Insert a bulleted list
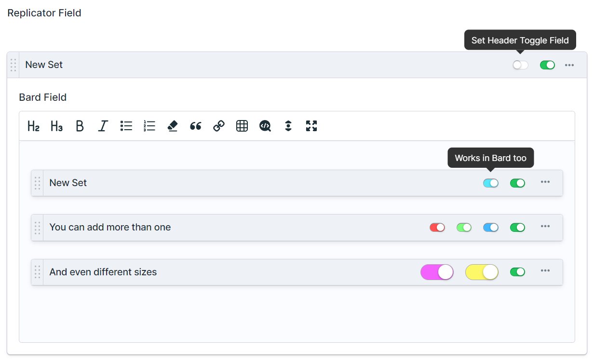594x364 pixels. (x=126, y=126)
